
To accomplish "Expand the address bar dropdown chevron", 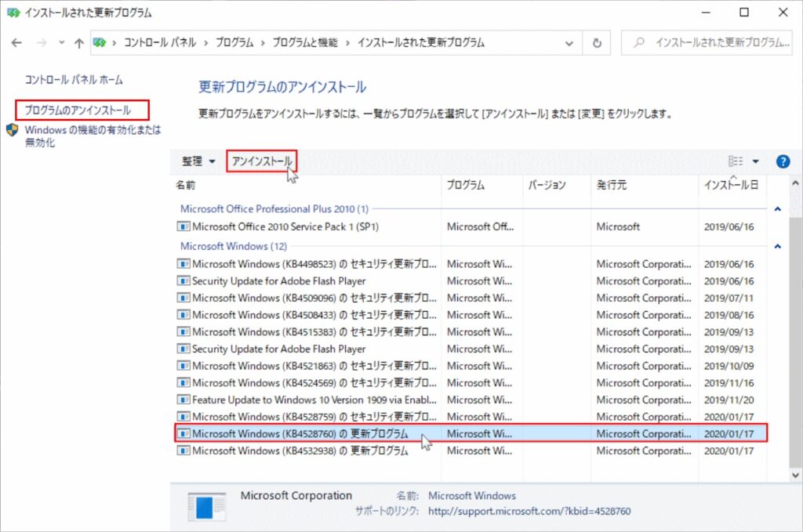I will point(571,43).
